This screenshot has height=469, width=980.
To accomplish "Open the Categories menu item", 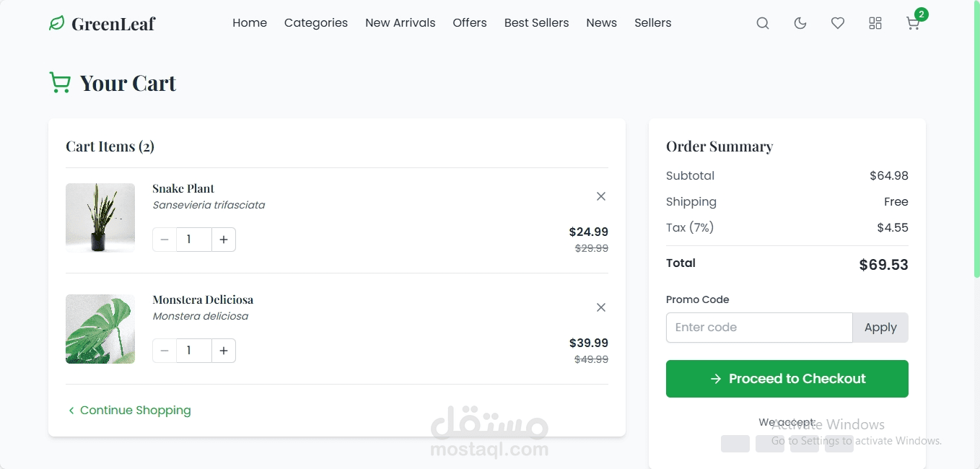I will [x=316, y=23].
